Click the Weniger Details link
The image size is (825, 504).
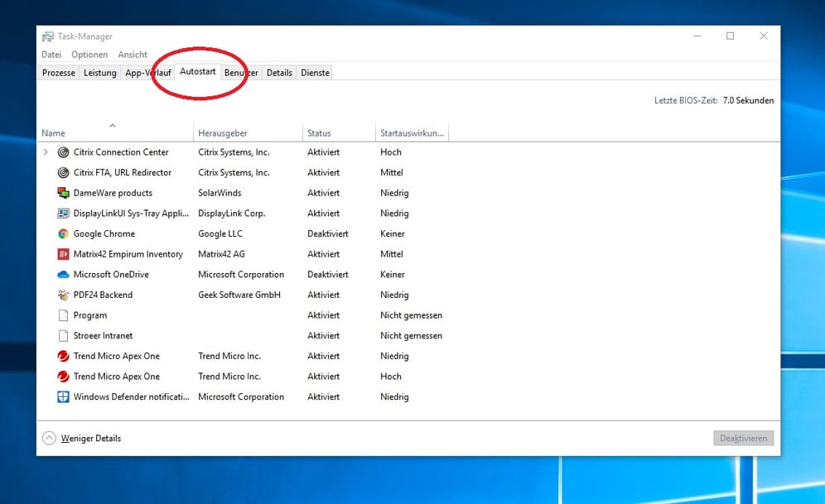[91, 439]
